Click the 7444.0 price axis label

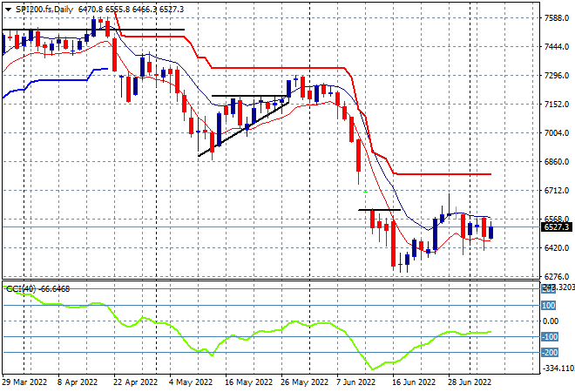[557, 47]
